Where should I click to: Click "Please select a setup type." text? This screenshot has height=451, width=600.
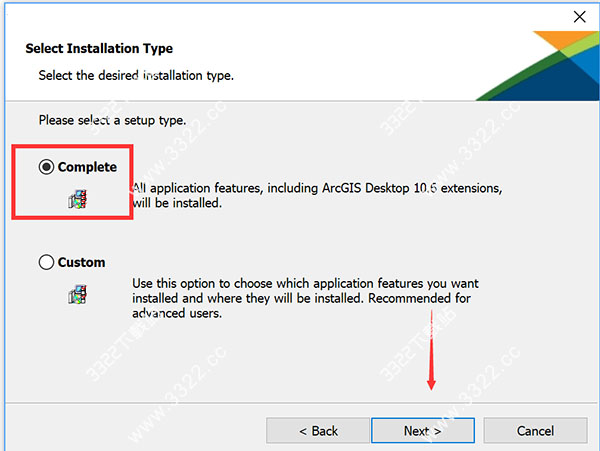(112, 120)
